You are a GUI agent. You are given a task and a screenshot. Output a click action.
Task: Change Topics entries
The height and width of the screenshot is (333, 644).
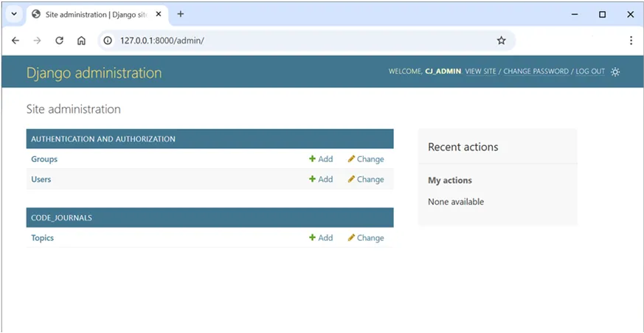coord(366,238)
